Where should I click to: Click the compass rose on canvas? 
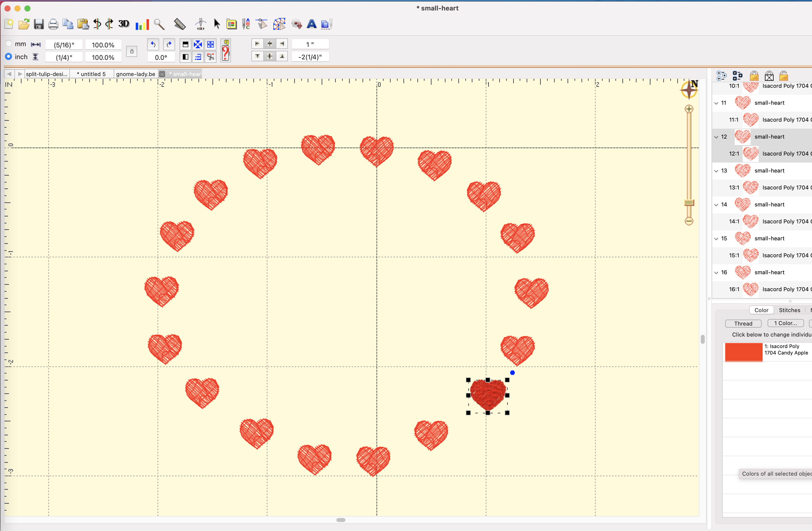689,89
